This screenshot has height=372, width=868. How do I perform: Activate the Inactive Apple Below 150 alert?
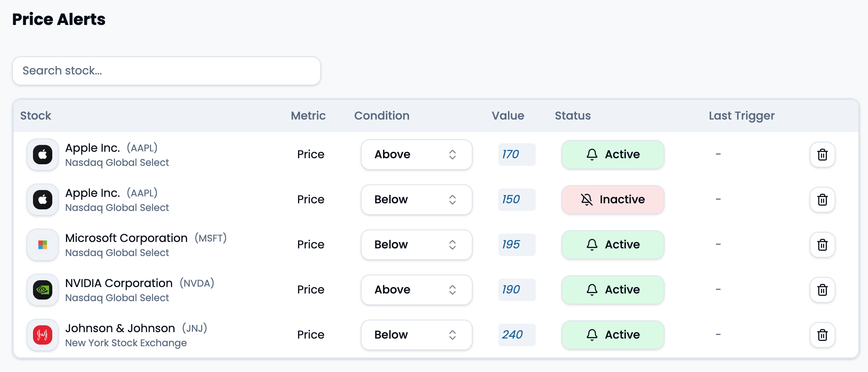[x=613, y=200]
